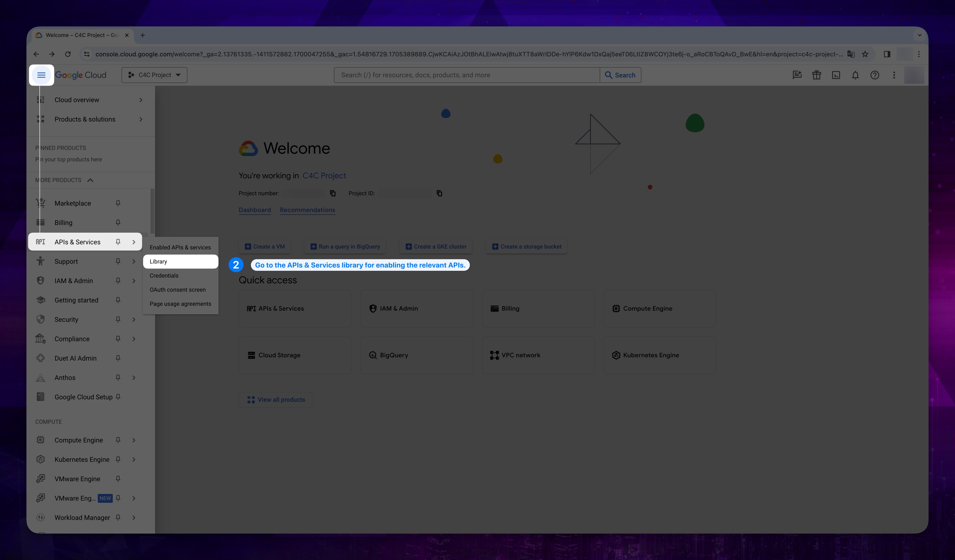Pin Support in the sidebar
The width and height of the screenshot is (955, 560).
(118, 261)
